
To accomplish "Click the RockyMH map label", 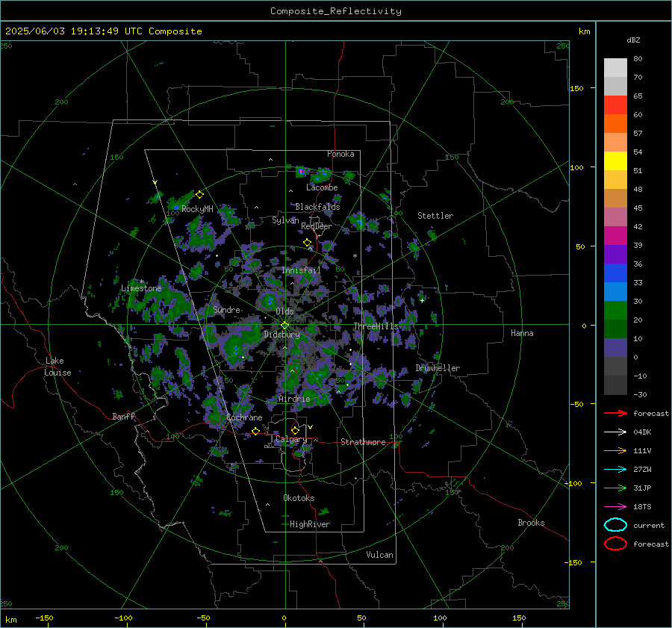I will [198, 209].
